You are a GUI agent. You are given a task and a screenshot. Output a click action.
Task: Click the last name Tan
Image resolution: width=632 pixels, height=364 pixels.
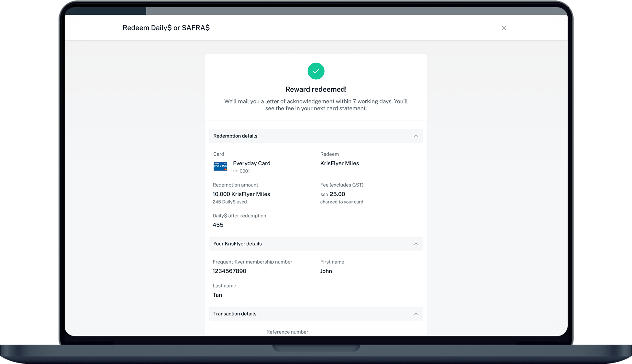click(217, 295)
